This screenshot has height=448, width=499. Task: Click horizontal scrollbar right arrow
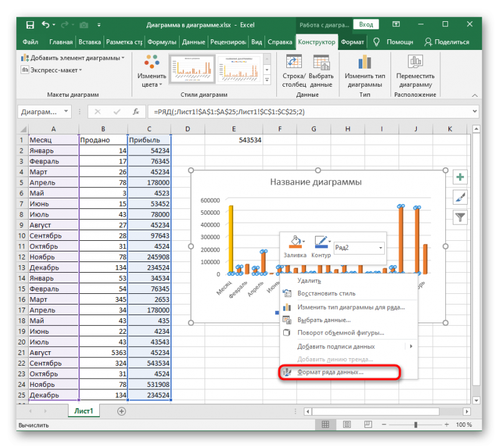pos(467,411)
